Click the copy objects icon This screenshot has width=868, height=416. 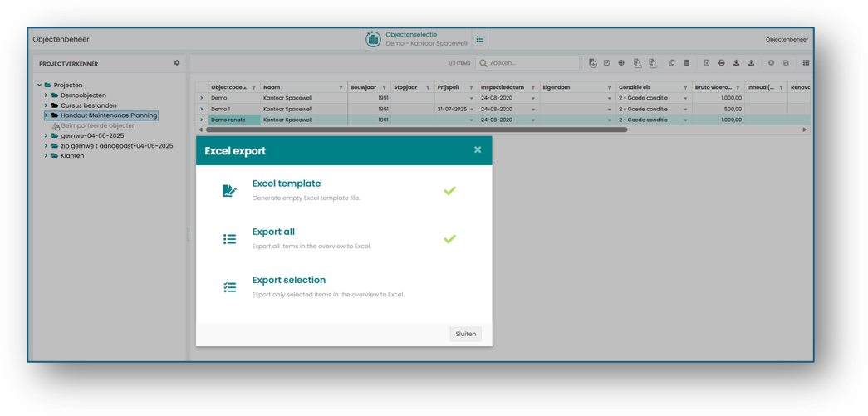click(x=671, y=63)
